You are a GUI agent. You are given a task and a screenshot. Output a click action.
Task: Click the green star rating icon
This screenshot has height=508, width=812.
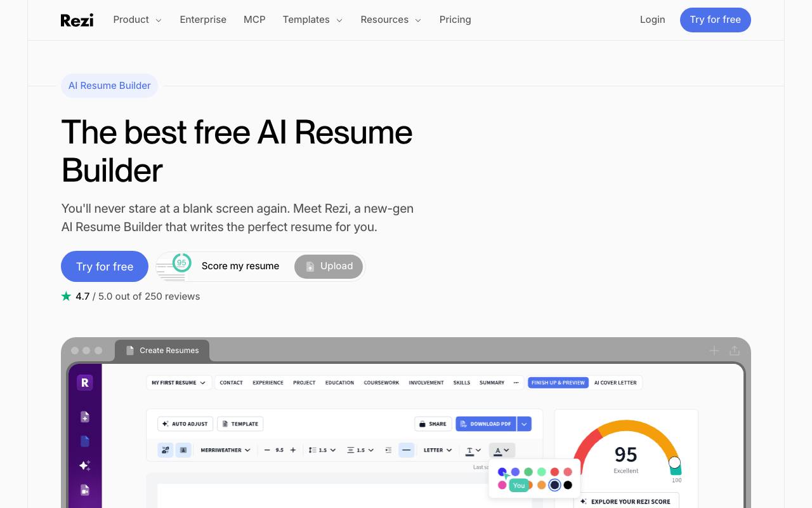(x=66, y=296)
